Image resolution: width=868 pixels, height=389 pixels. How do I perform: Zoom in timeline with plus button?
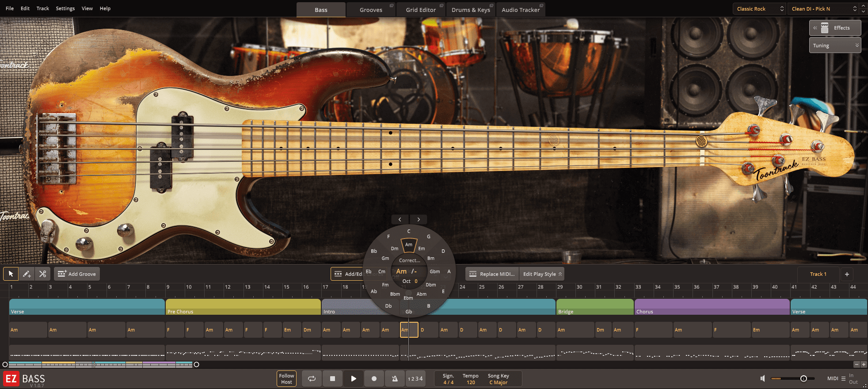pyautogui.click(x=864, y=364)
